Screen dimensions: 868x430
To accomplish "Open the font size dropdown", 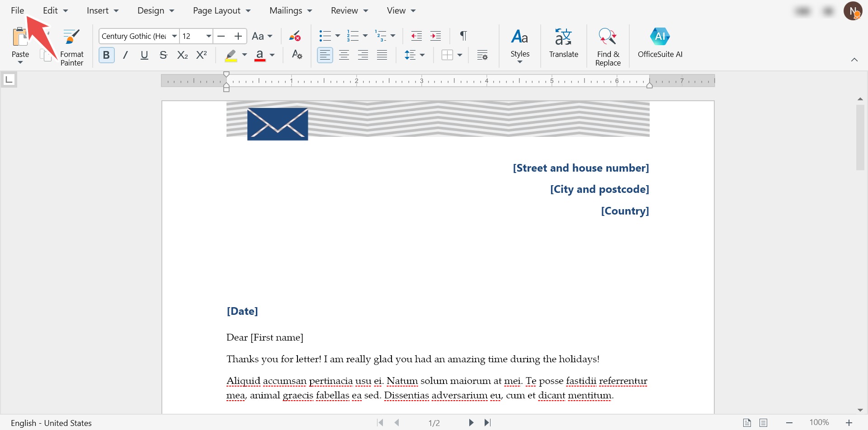I will (x=208, y=36).
